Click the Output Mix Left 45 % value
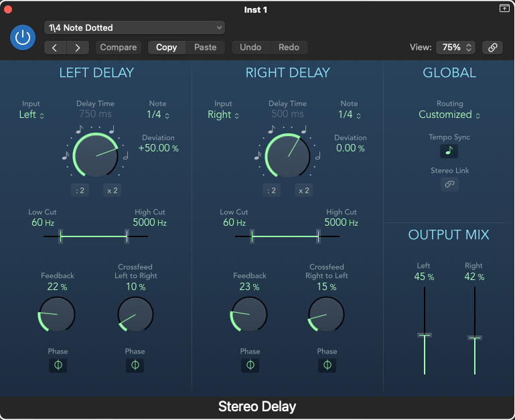 click(424, 277)
